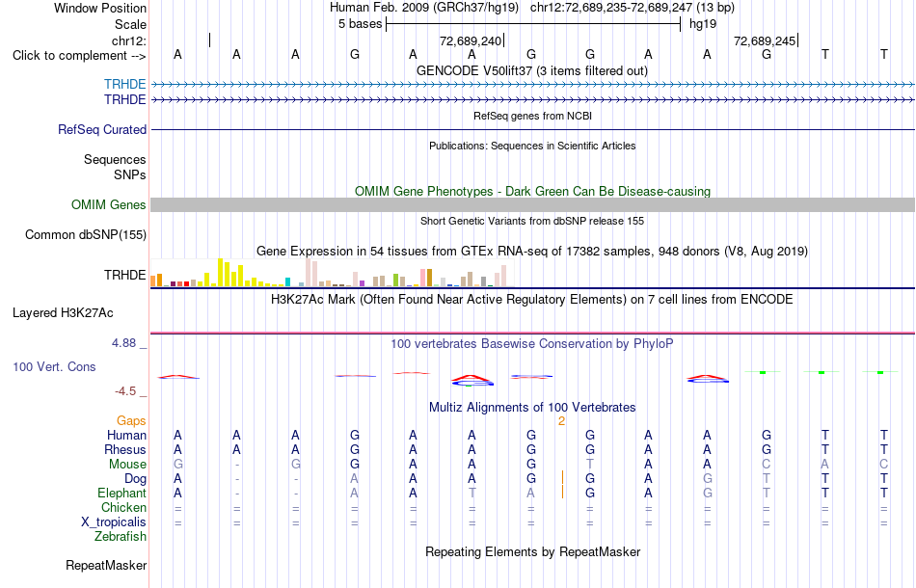The height and width of the screenshot is (588, 916).
Task: Click the orange insertion bar in the Dog row
Action: (562, 478)
